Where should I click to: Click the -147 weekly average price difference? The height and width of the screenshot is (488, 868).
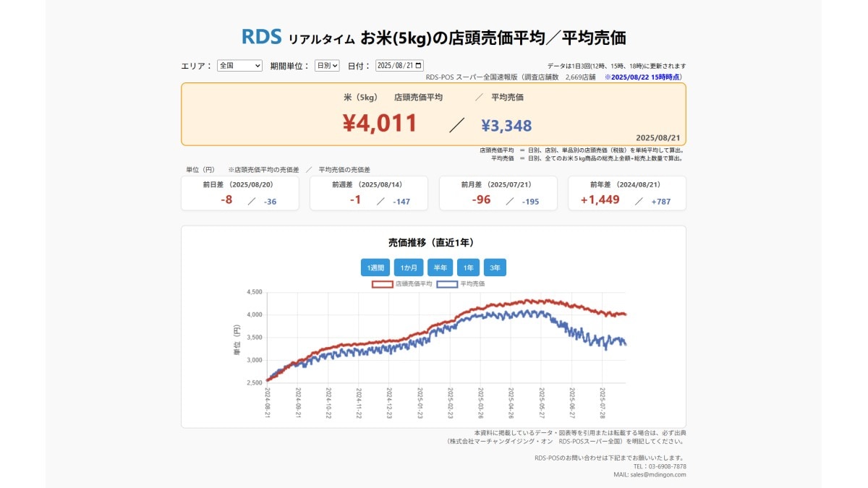pyautogui.click(x=401, y=202)
